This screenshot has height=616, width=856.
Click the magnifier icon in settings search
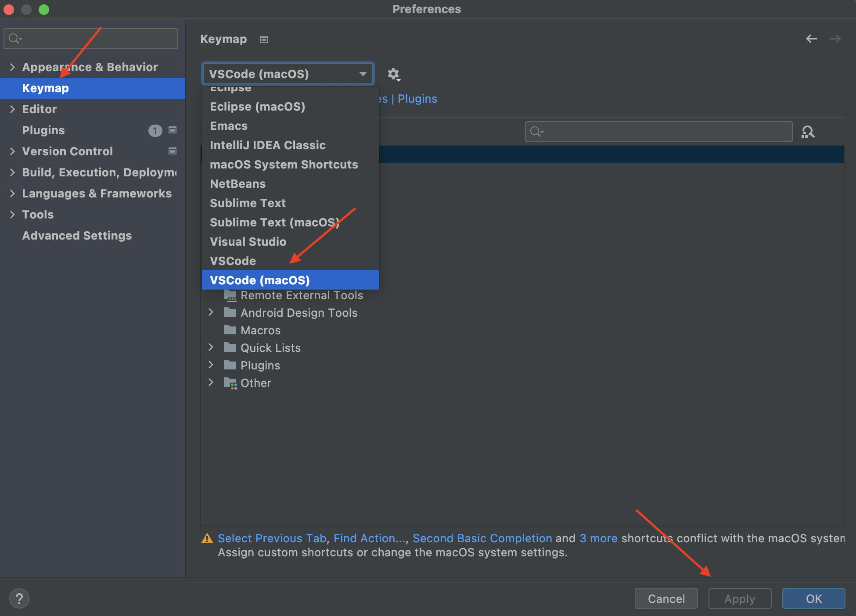tap(15, 39)
